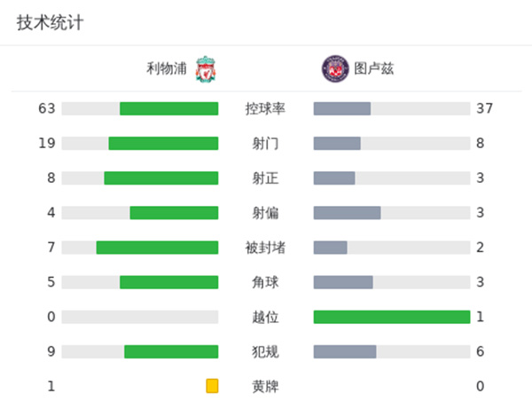Click the 射门 stat label
532x410 pixels.
[265, 143]
